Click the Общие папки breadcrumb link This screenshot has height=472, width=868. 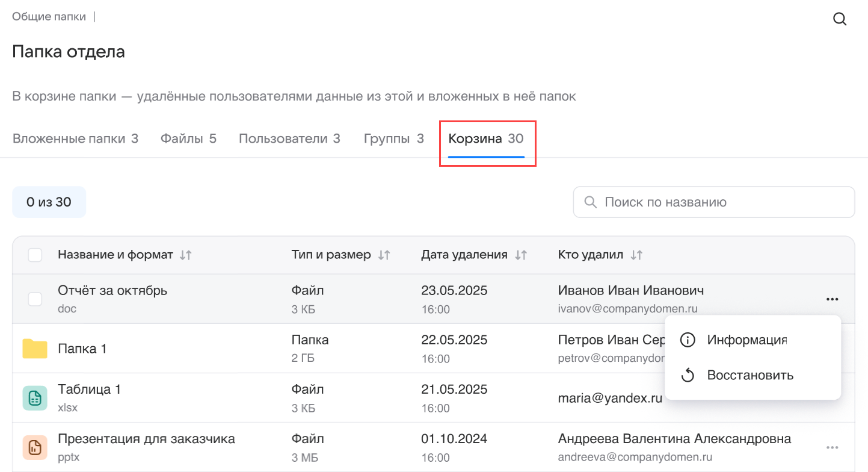tap(49, 17)
